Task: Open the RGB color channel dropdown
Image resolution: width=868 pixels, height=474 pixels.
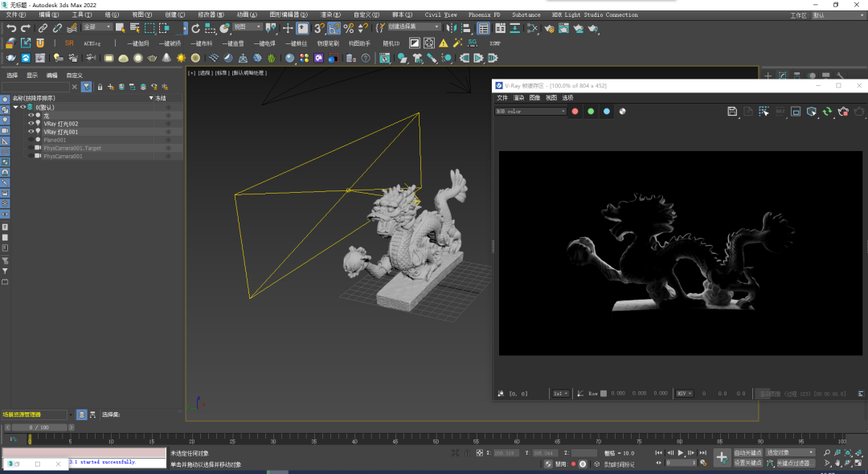Action: pos(530,112)
